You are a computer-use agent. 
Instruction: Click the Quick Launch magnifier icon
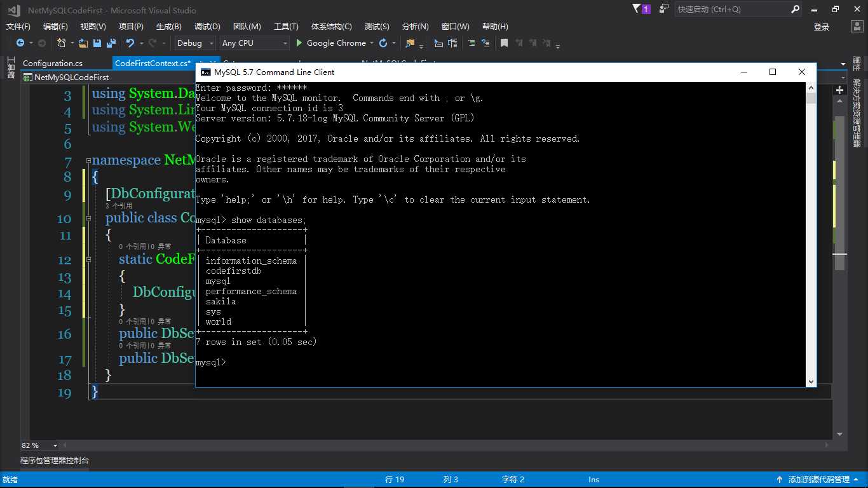click(x=796, y=9)
